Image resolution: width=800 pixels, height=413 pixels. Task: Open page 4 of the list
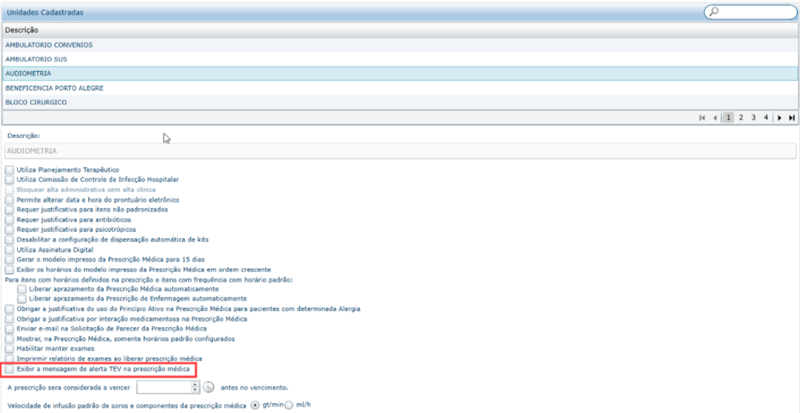coord(766,117)
